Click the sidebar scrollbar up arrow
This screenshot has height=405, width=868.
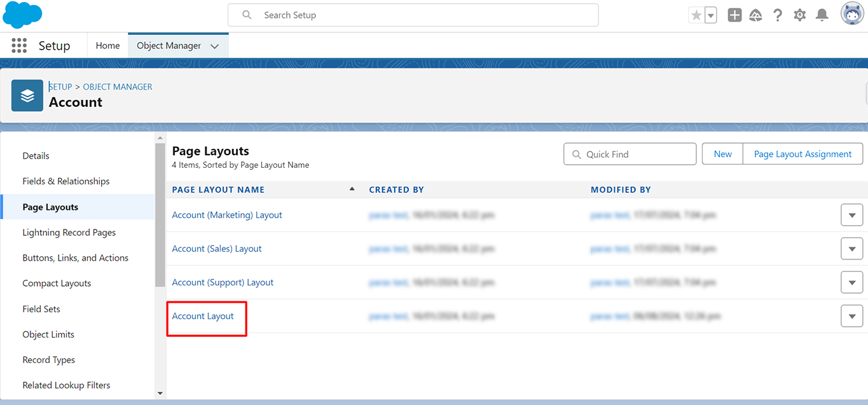click(160, 137)
